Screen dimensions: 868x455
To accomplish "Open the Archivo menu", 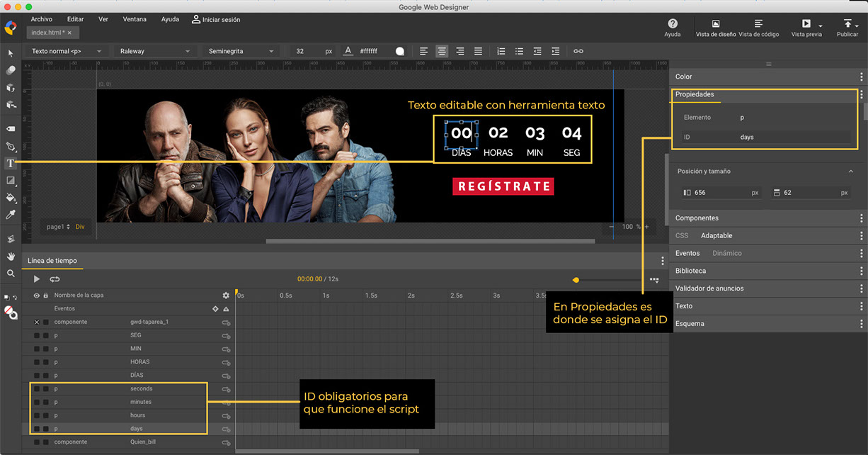I will pyautogui.click(x=41, y=19).
